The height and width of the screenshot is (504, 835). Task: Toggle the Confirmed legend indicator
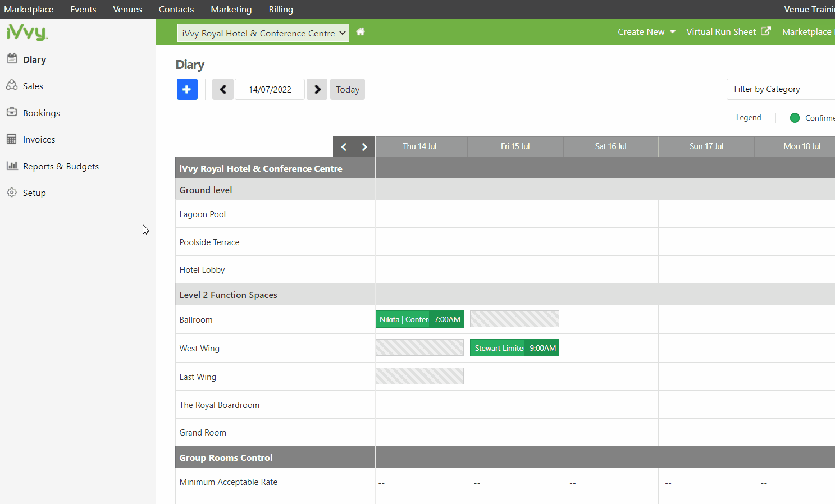(x=795, y=118)
